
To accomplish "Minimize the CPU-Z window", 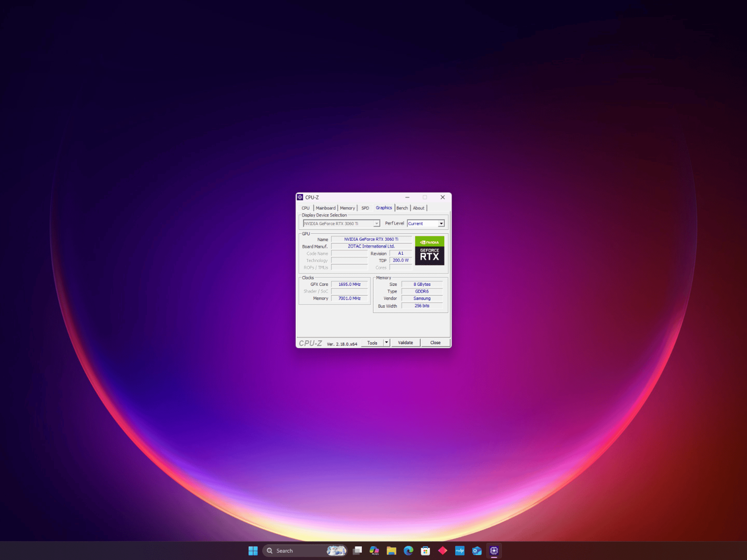I will click(x=407, y=197).
